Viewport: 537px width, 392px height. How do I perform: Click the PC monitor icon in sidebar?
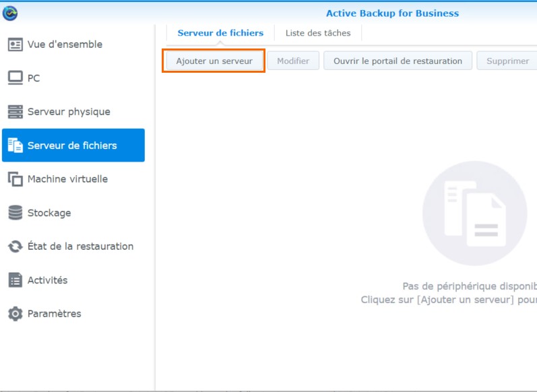[15, 78]
